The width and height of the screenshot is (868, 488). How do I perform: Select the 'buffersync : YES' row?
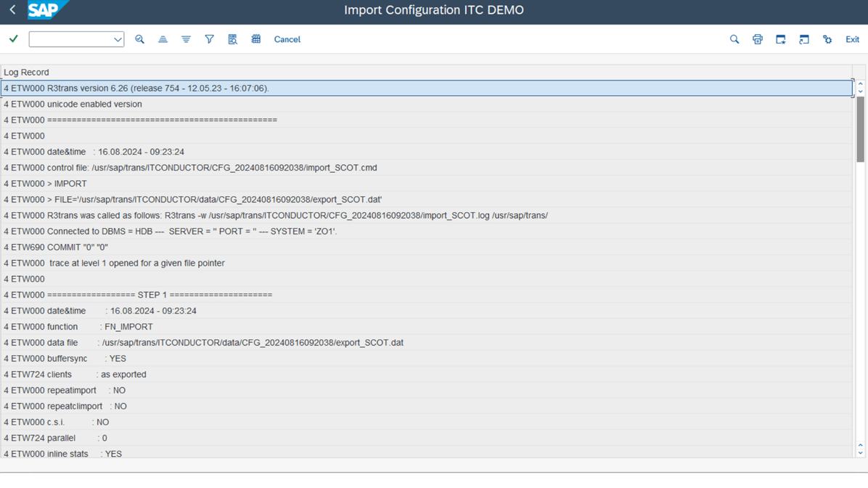click(426, 359)
